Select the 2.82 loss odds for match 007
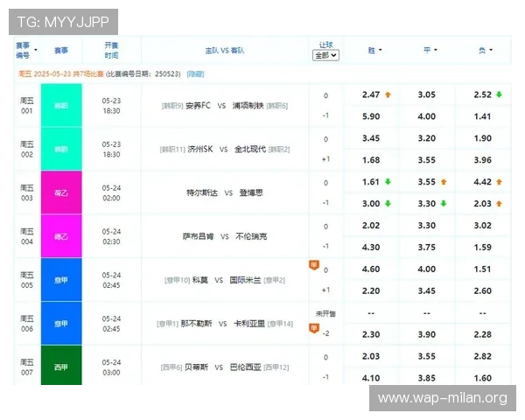525x420 pixels. click(x=482, y=356)
